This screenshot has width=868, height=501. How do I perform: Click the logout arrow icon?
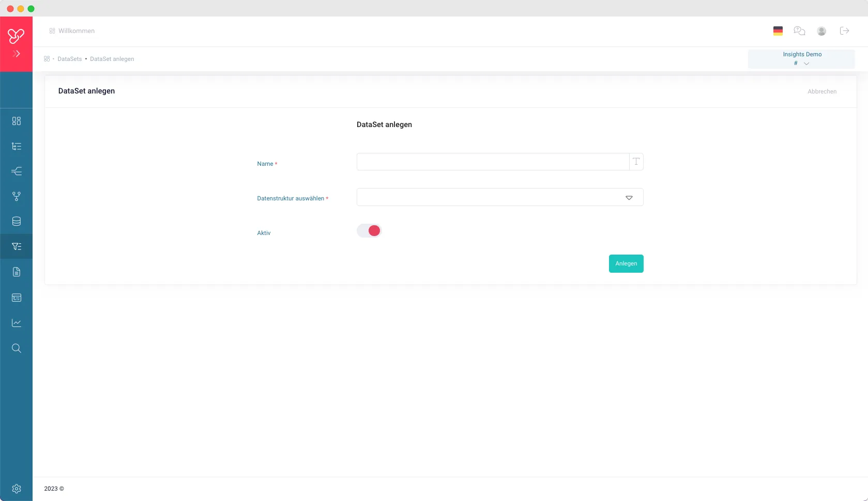point(845,31)
